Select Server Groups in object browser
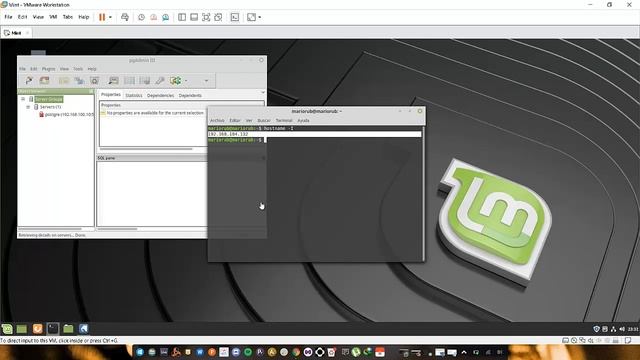The height and width of the screenshot is (360, 640). (x=49, y=99)
